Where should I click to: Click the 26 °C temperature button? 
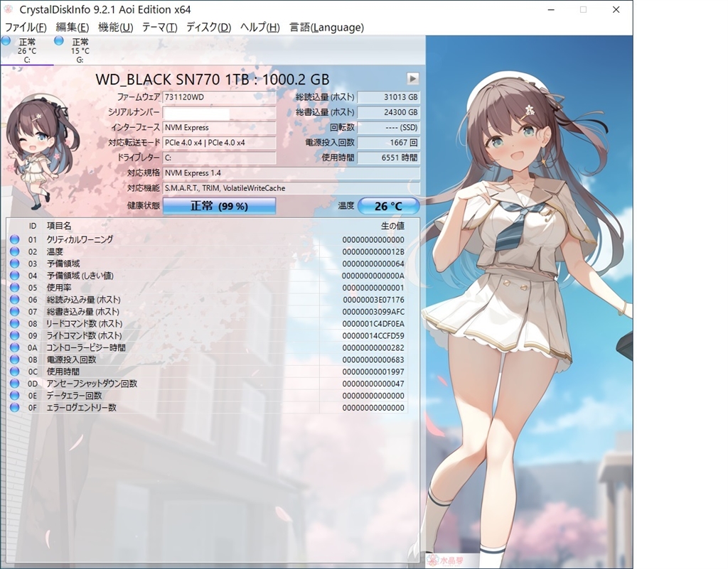point(389,206)
